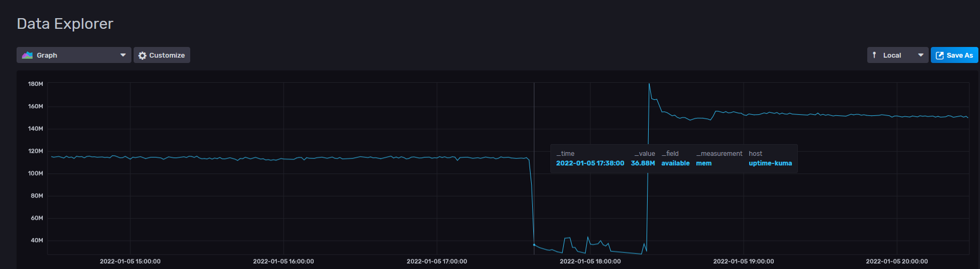Click the 180M peak spike on graph line
980x269 pixels.
point(649,84)
